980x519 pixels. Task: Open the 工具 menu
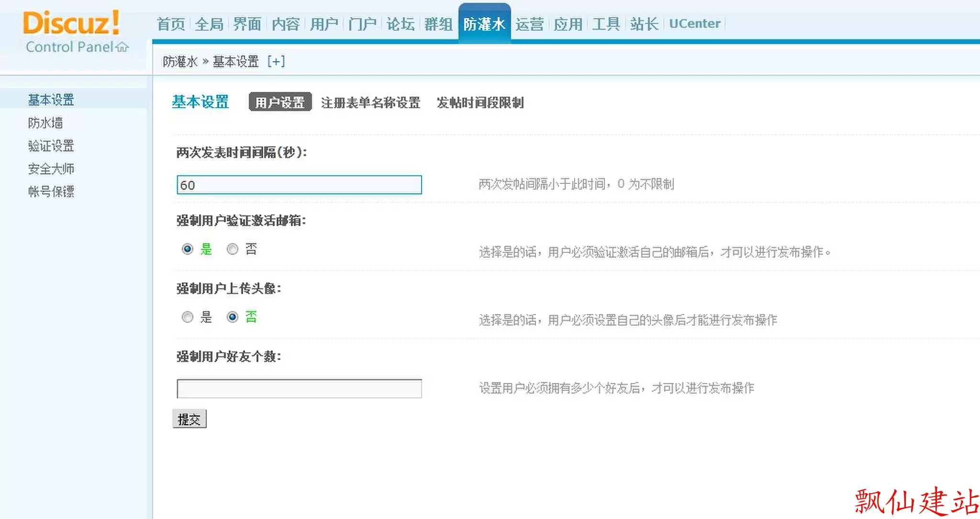pyautogui.click(x=606, y=24)
